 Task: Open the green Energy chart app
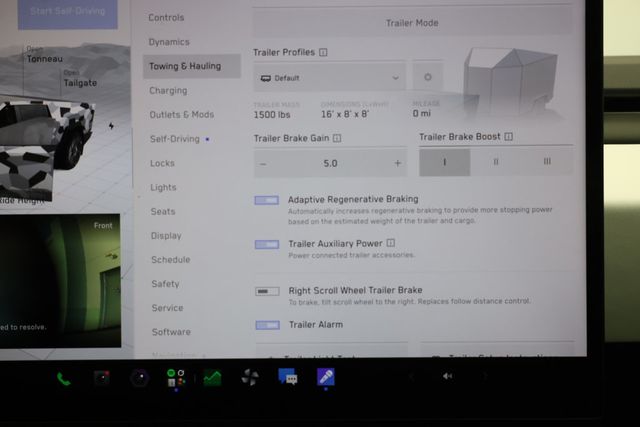click(212, 378)
